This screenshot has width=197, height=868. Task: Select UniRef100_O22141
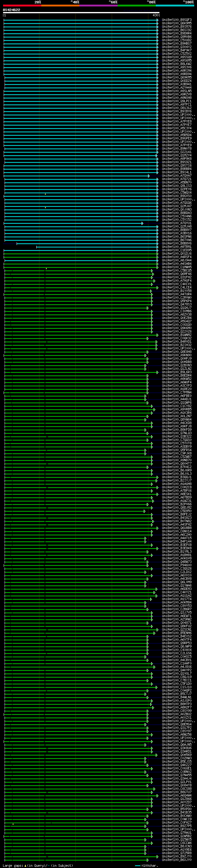[176, 151]
